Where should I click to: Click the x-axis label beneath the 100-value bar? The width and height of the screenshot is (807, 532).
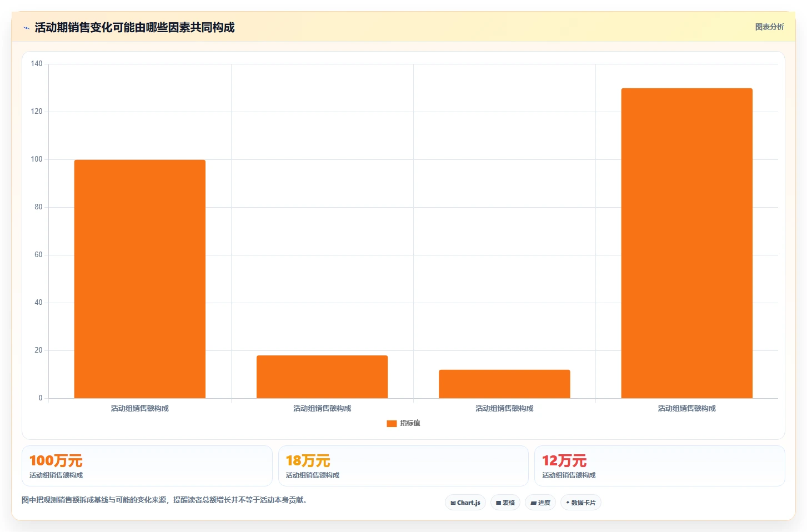(x=140, y=408)
